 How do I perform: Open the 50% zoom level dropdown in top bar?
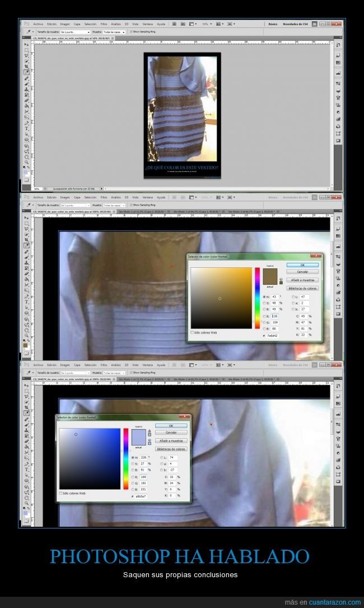207,24
